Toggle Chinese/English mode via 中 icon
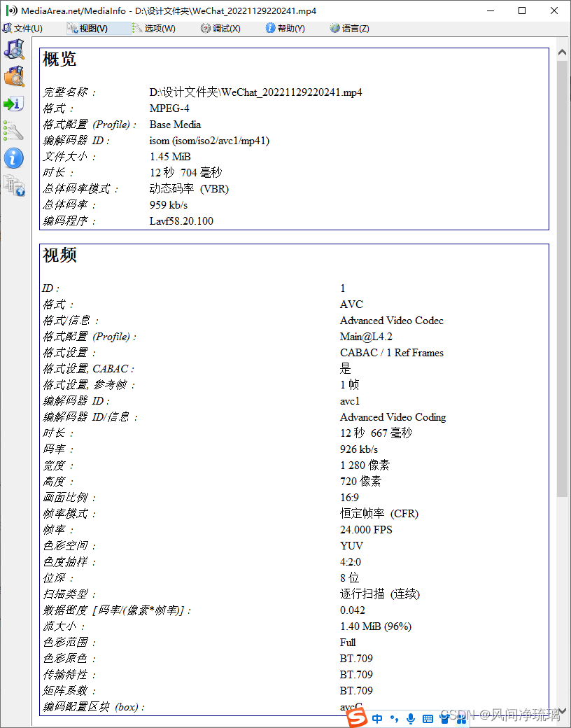 pyautogui.click(x=377, y=719)
